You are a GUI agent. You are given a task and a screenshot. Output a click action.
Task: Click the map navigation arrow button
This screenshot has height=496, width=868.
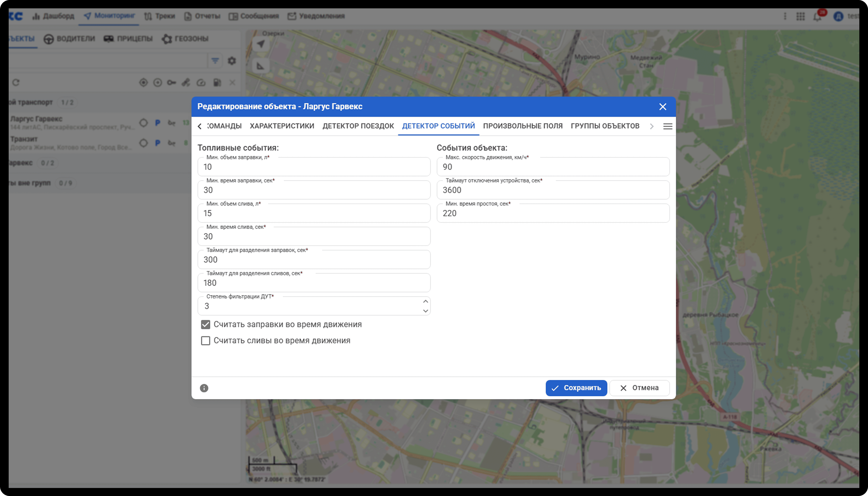pos(261,44)
